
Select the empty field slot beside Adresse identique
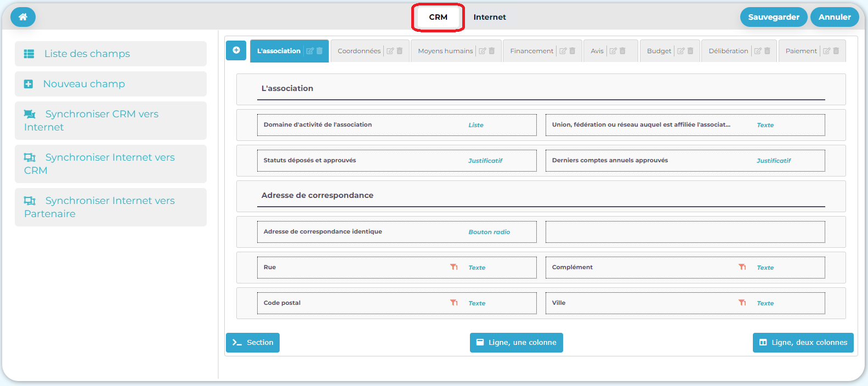point(685,231)
